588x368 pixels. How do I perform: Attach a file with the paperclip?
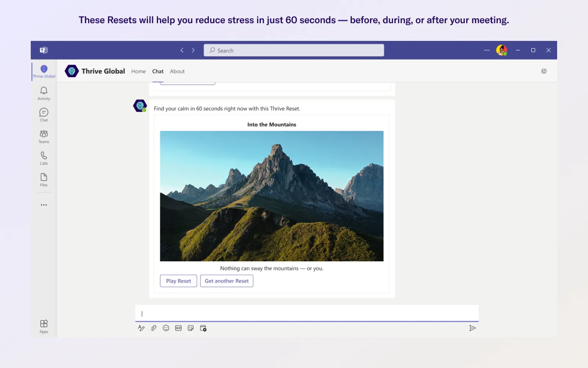coord(154,328)
